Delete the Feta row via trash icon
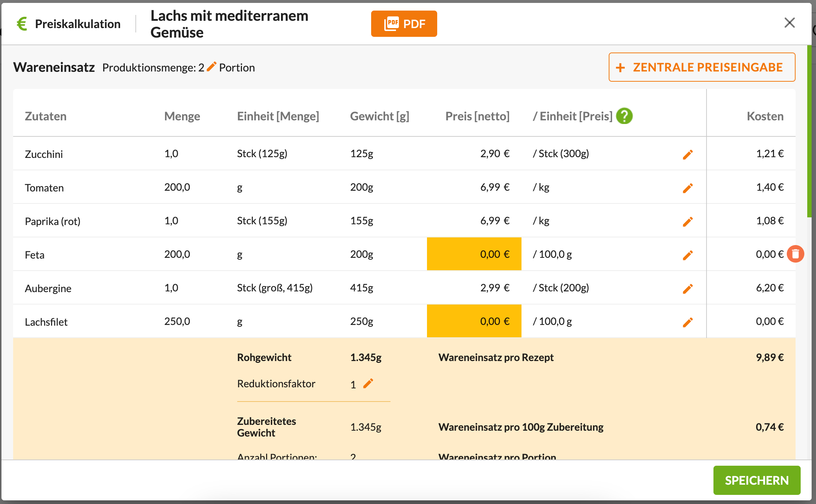 pyautogui.click(x=796, y=254)
